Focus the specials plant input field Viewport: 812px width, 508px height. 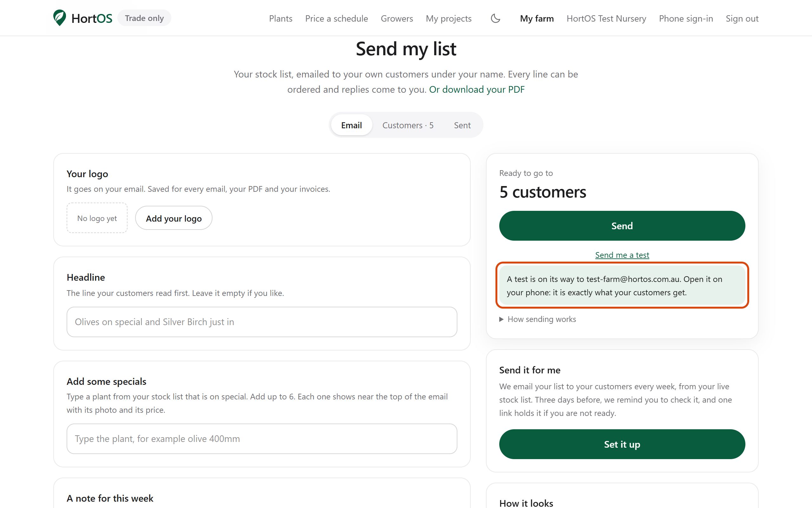262,438
